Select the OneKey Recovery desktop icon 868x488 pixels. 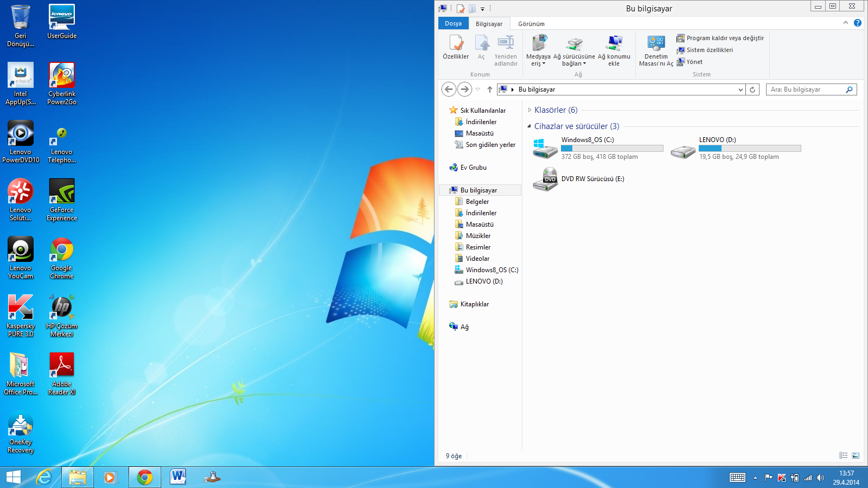tap(21, 432)
